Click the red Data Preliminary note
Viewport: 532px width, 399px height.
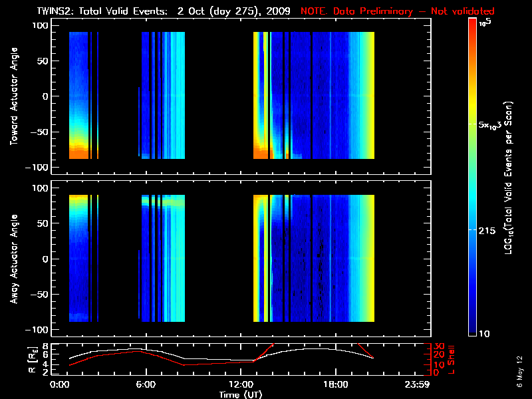click(x=398, y=11)
